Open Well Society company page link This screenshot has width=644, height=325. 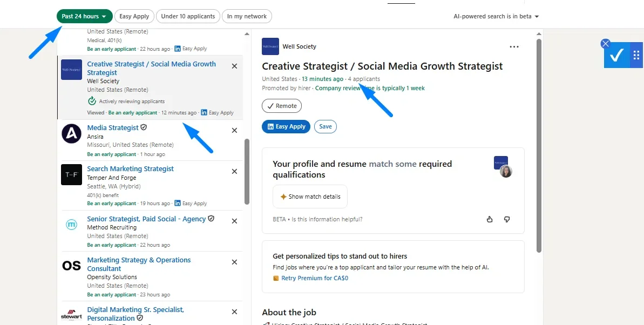(299, 46)
